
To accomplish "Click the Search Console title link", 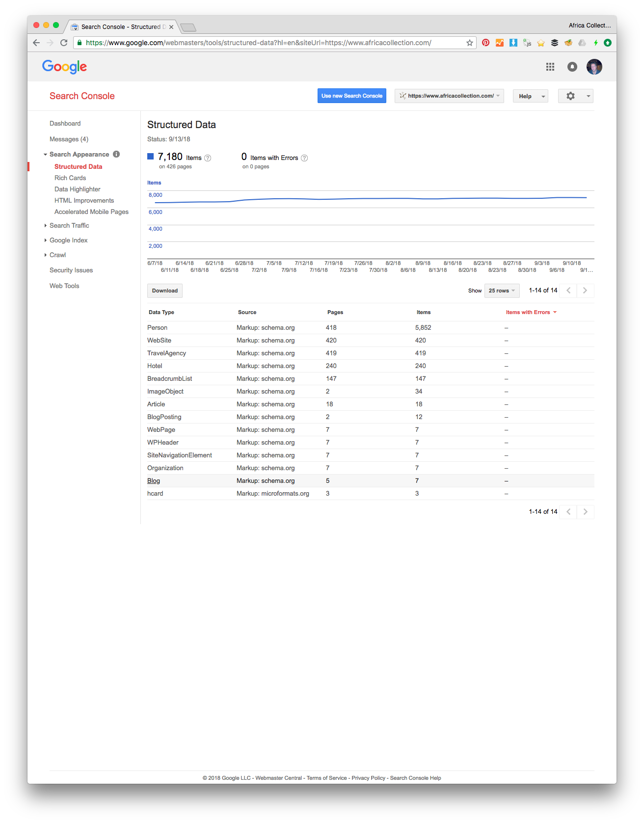I will pyautogui.click(x=82, y=96).
